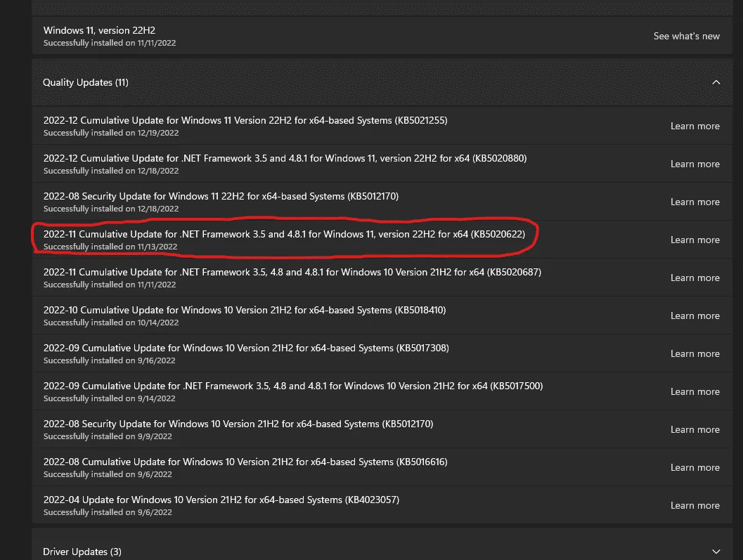Collapse the Quality Updates section chevron
This screenshot has width=743, height=560.
pyautogui.click(x=716, y=82)
